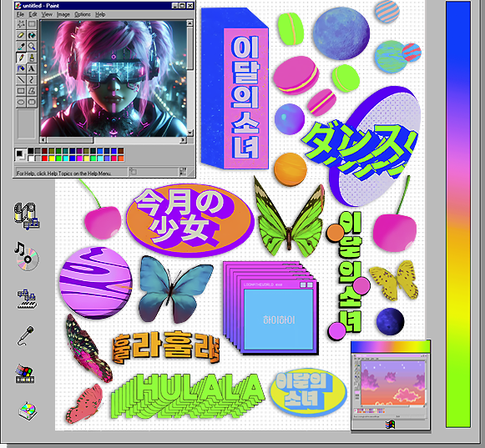The height and width of the screenshot is (448, 485).
Task: Click the horizontal scroll-left arrow
Action: [x=43, y=140]
